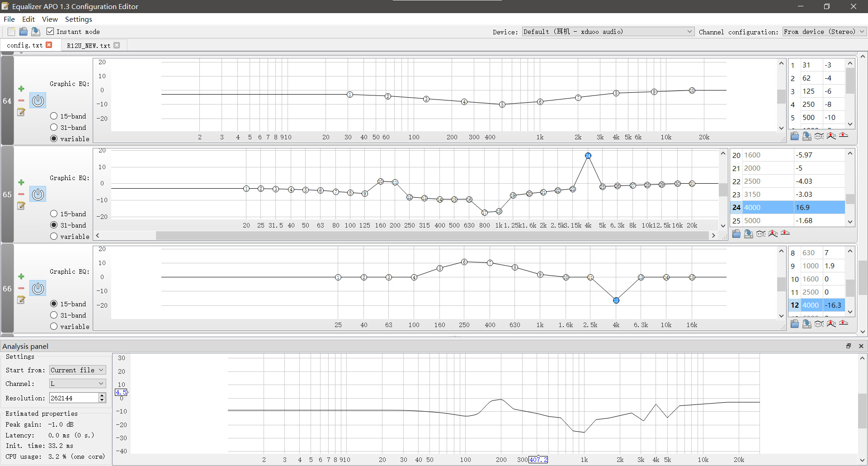Open the Device dropdown
The image size is (868, 466).
pyautogui.click(x=608, y=32)
